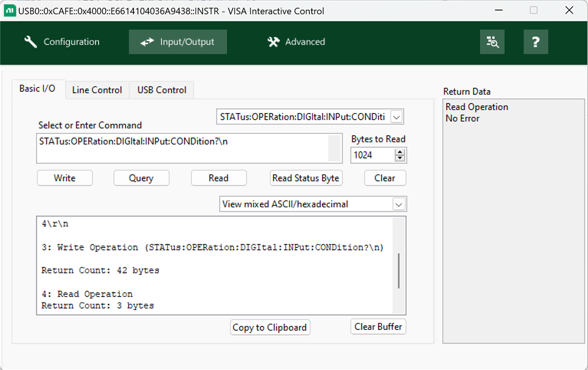Select the Basic I/O tab

(37, 88)
